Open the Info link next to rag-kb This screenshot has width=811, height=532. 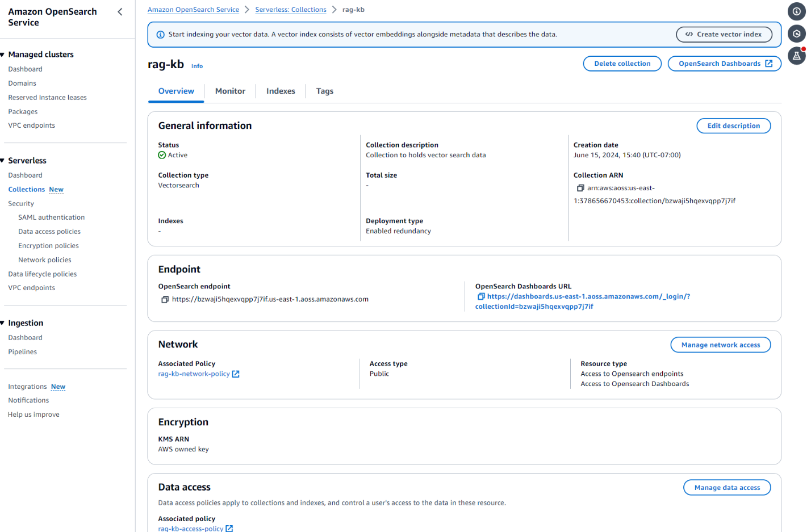tap(197, 66)
